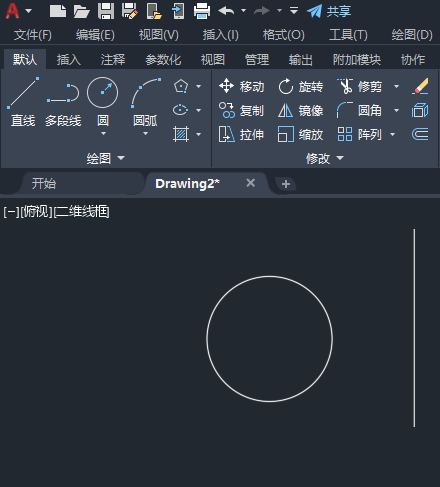Screen dimensions: 440x487
Task: Select the 多段线 polyline tool
Action: 63,105
